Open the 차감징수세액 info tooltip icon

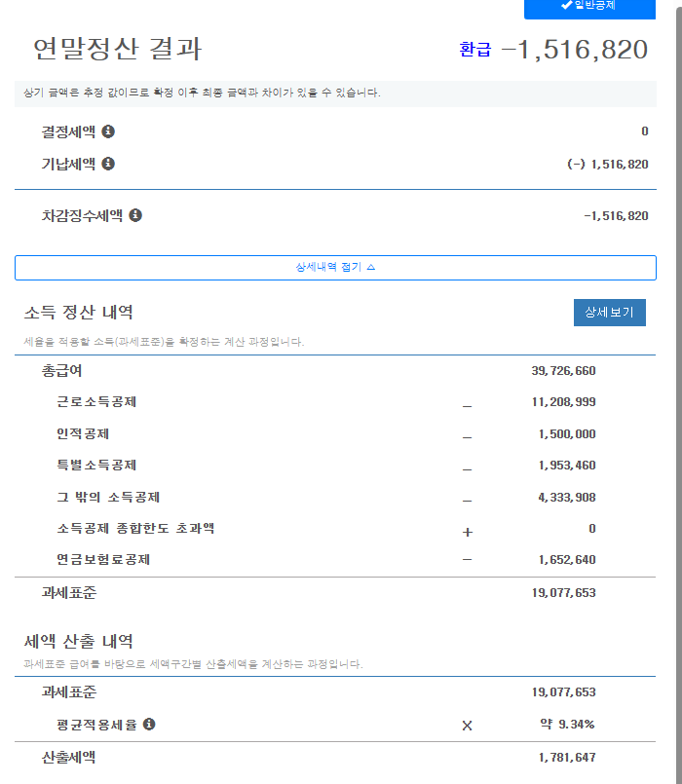tap(135, 215)
